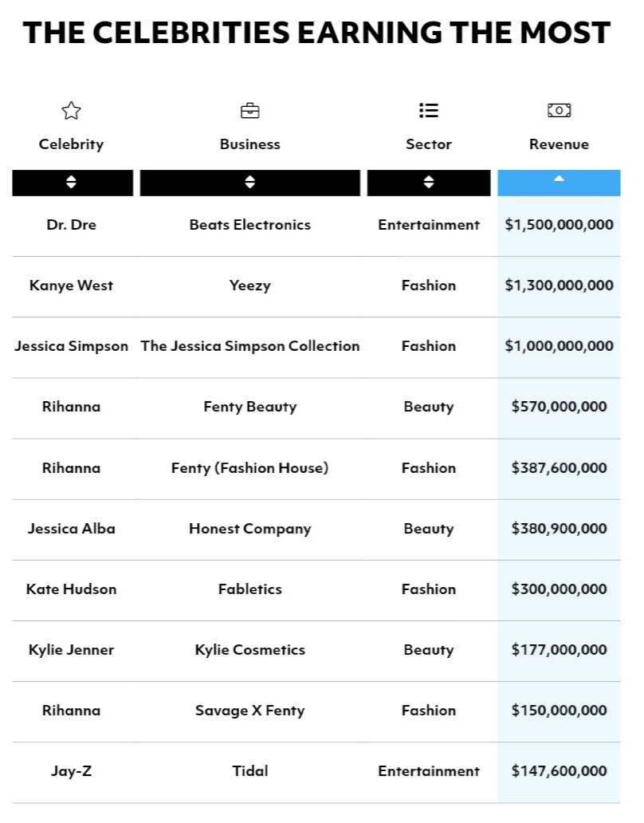Screen dimensions: 644x823
Task: Click Entertainment sector in Jay-Z row
Action: 429,771
